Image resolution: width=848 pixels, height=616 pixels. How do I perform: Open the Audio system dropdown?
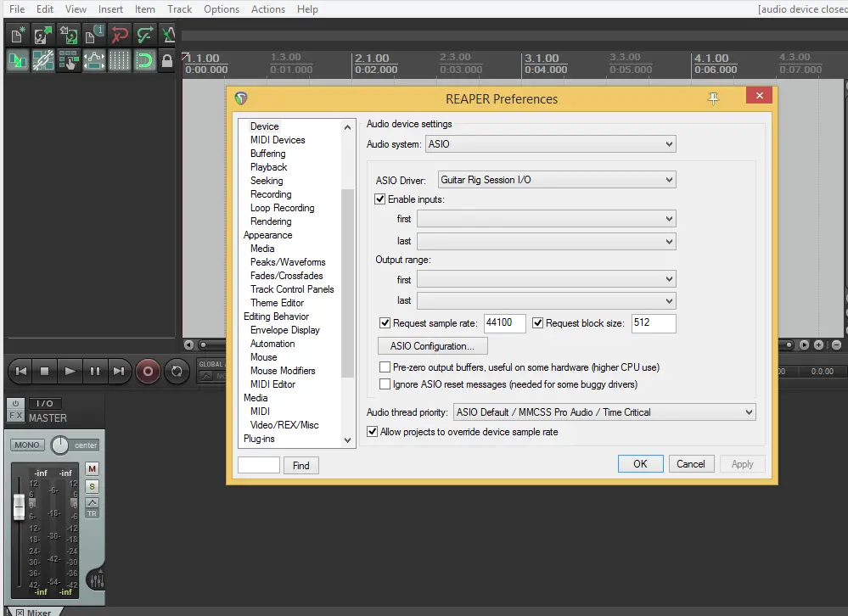[551, 144]
